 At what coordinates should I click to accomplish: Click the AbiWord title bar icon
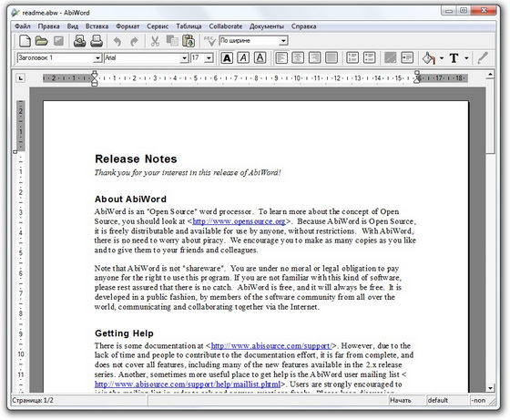15,13
